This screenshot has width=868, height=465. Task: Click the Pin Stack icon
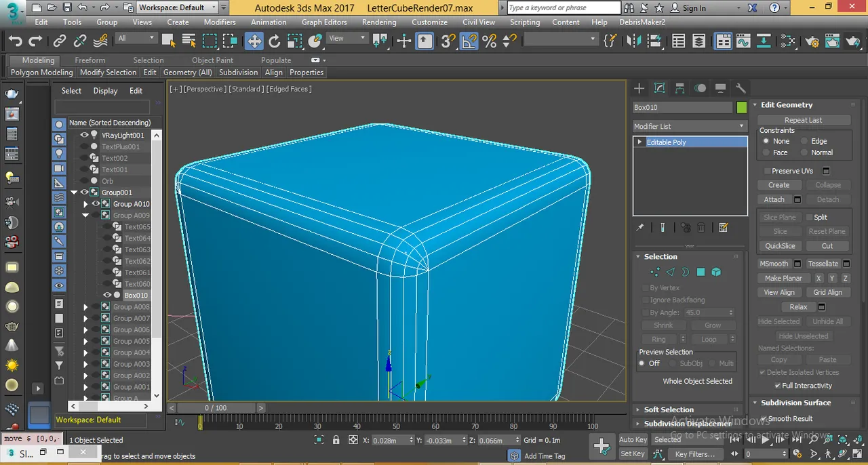coord(639,228)
